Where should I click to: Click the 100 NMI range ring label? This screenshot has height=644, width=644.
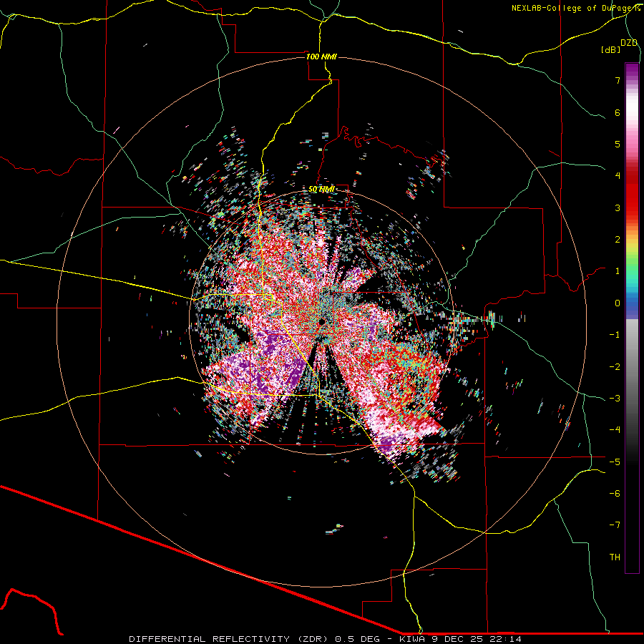point(321,57)
